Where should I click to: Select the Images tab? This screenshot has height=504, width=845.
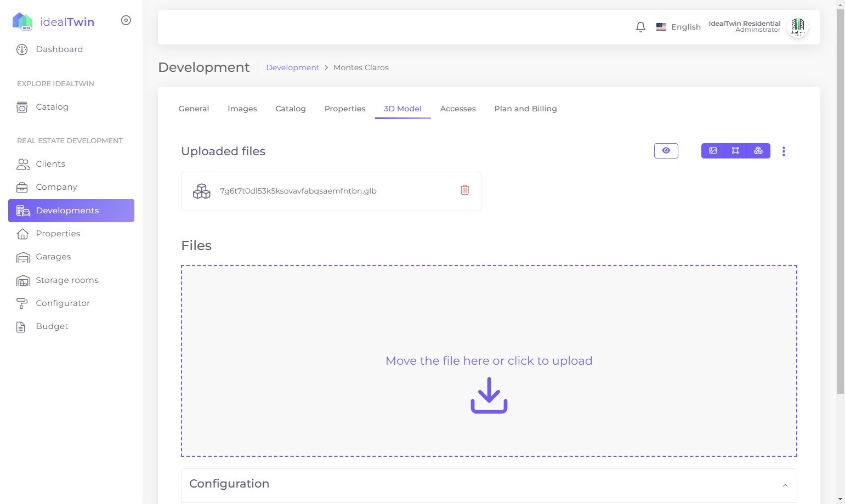(x=242, y=109)
